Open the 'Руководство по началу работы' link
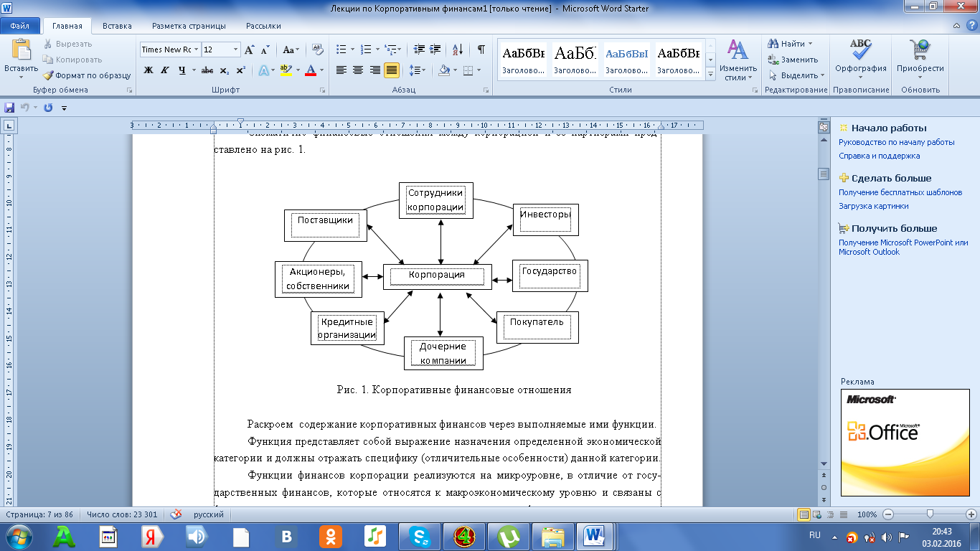The image size is (980, 551). click(896, 142)
